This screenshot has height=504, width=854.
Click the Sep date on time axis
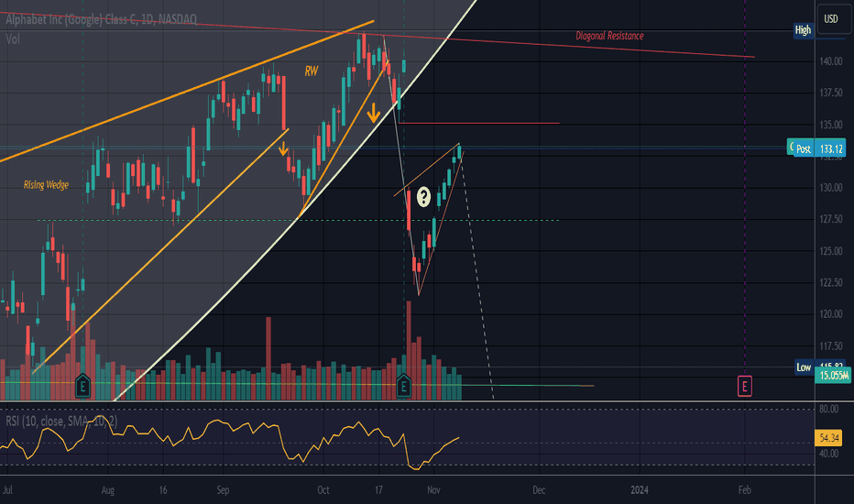click(223, 490)
